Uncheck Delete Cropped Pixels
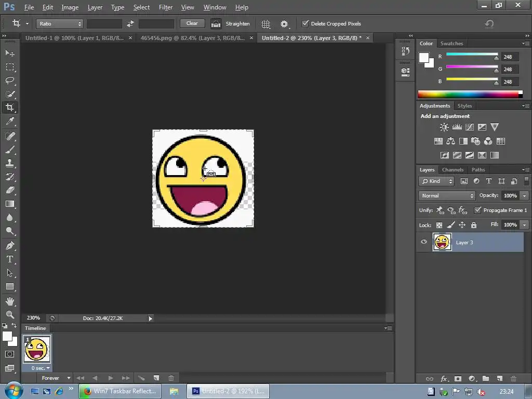The height and width of the screenshot is (399, 532). [x=305, y=24]
